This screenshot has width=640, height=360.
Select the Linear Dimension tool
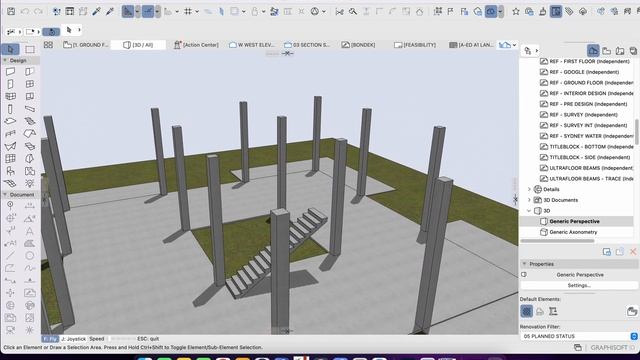[x=30, y=206]
